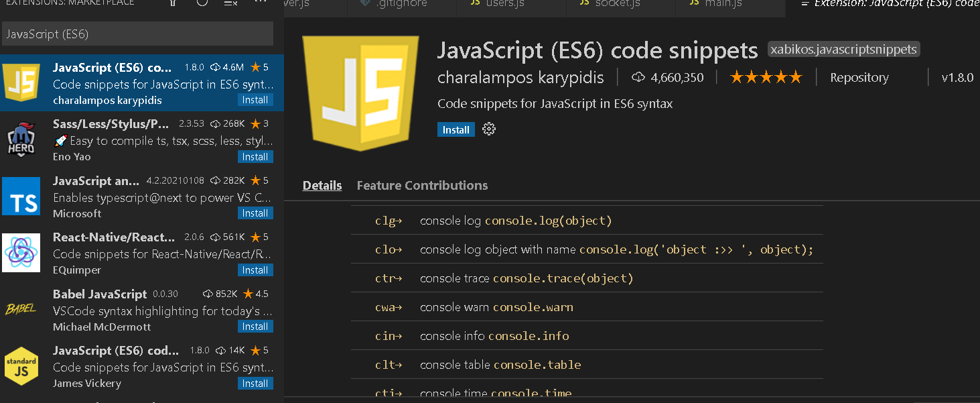This screenshot has height=403, width=980.
Task: Select the Sass/Less/Stylus extension title in list
Action: (x=111, y=124)
